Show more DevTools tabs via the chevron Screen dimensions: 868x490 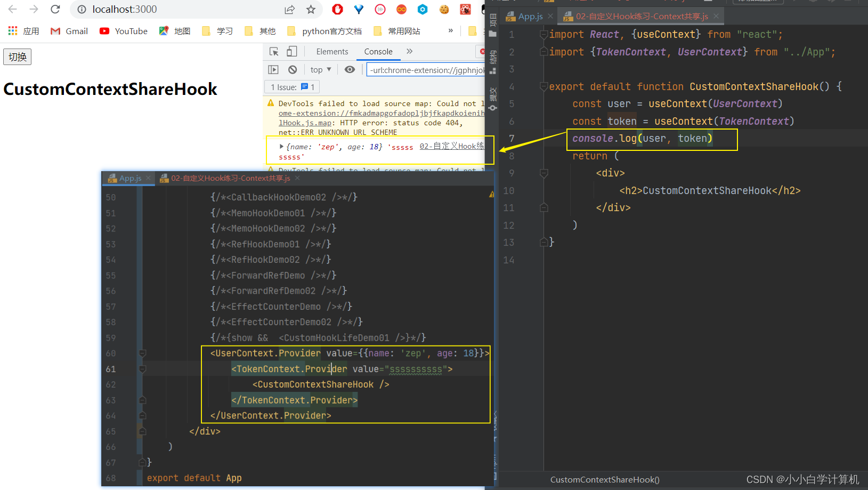409,51
